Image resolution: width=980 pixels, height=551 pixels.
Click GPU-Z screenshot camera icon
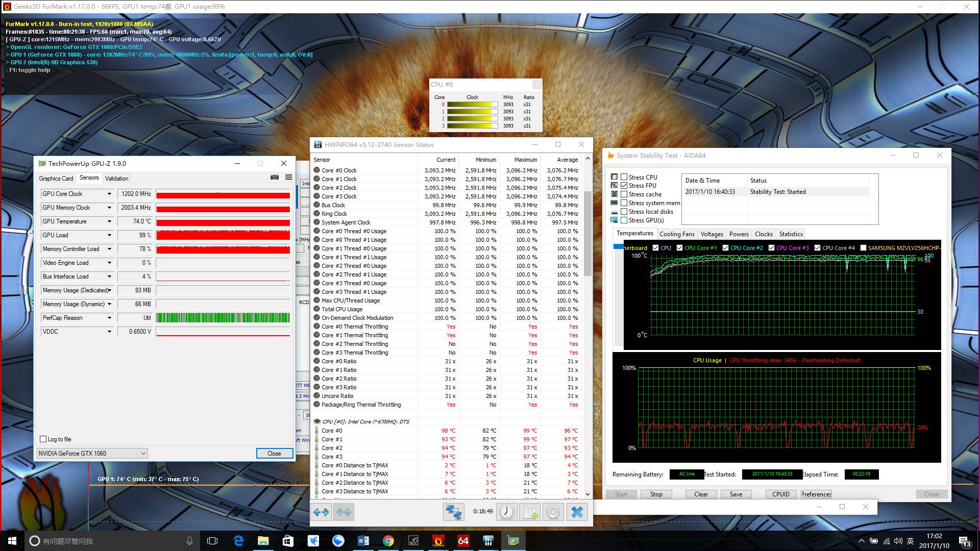click(x=275, y=177)
